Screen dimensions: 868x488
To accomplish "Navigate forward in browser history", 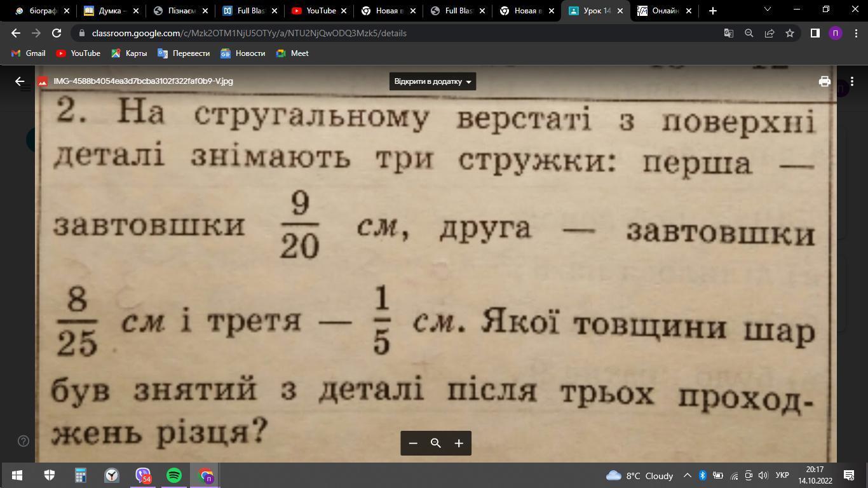I will 36,33.
